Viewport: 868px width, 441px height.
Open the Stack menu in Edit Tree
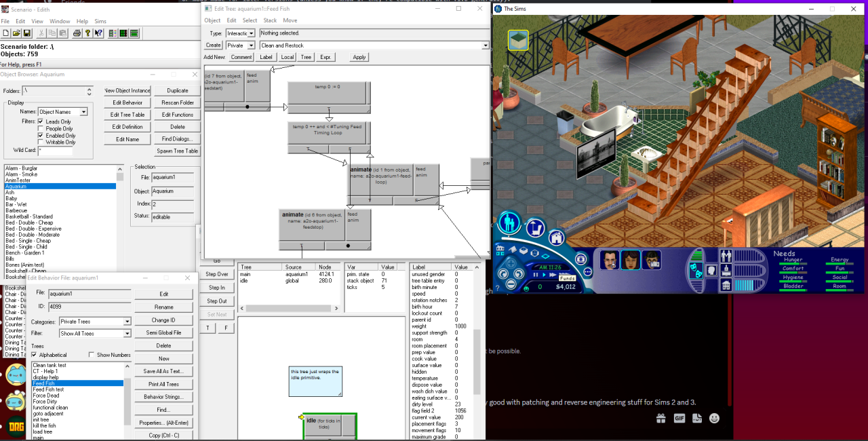[270, 20]
